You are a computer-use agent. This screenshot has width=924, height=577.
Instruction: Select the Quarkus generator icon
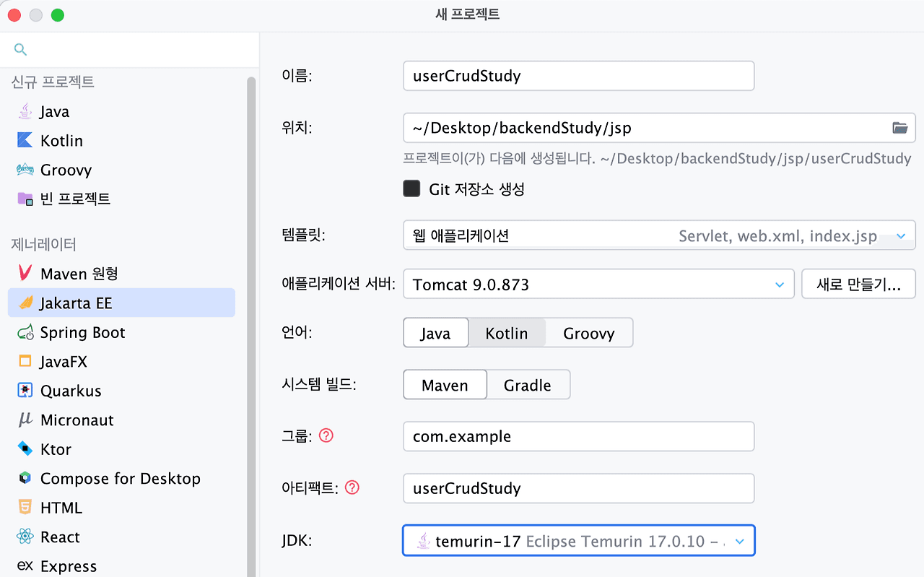click(25, 391)
